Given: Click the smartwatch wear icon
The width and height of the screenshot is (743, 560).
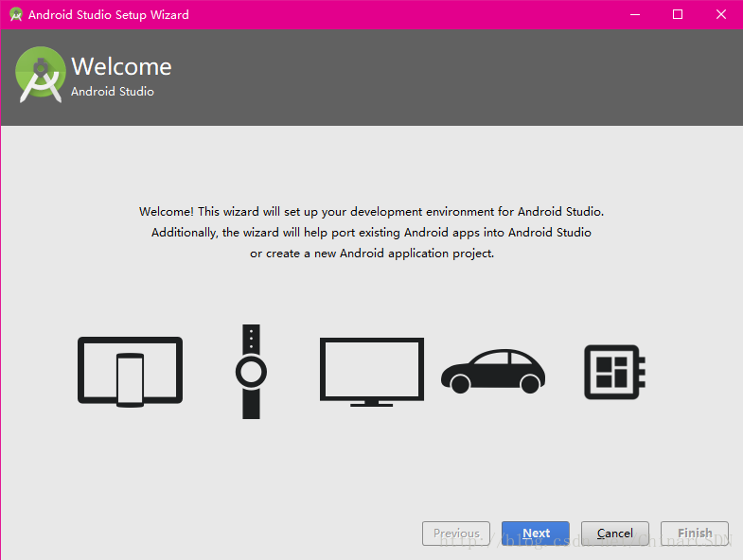Looking at the screenshot, I should coord(251,372).
